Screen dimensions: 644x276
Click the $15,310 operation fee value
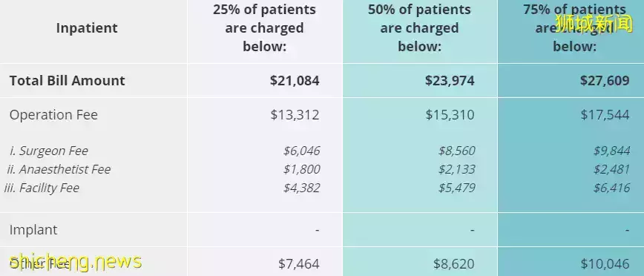click(x=450, y=115)
